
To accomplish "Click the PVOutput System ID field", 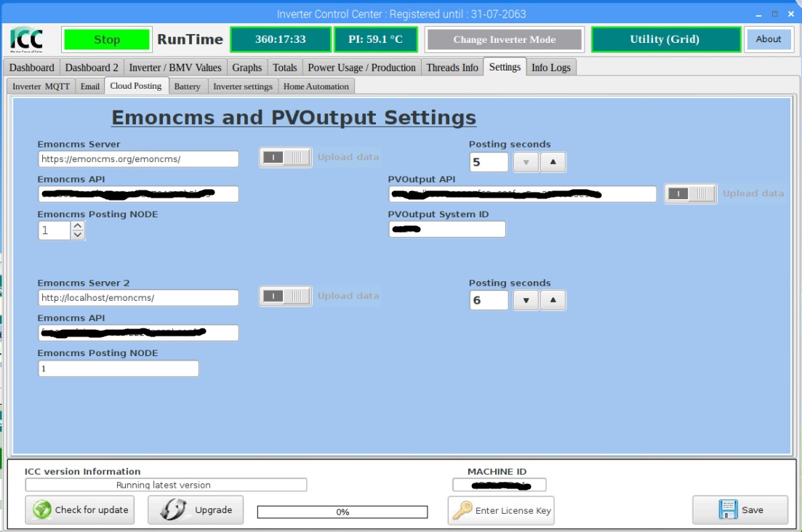I will point(447,229).
